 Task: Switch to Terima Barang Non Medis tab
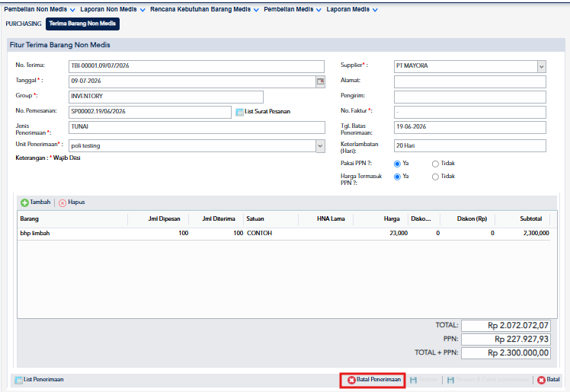point(82,24)
